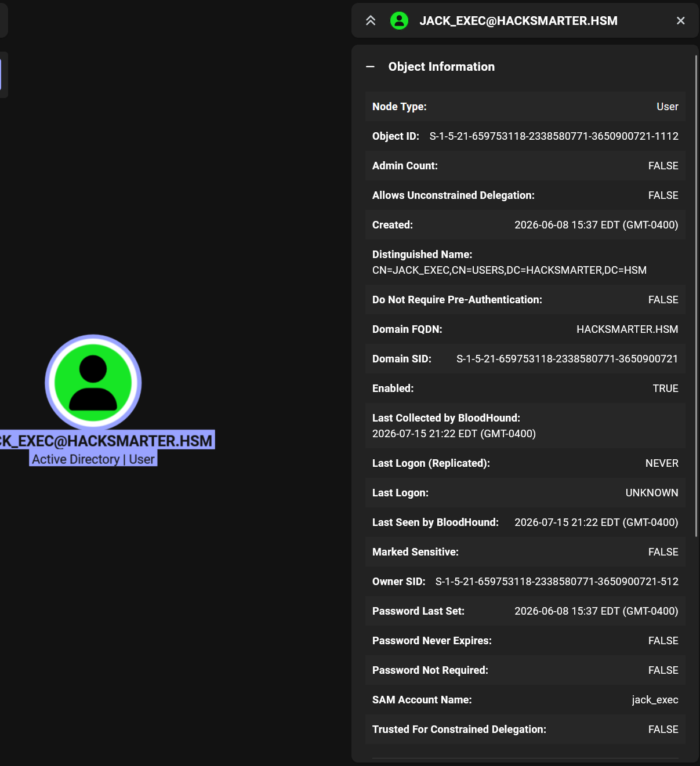This screenshot has width=700, height=766.
Task: Click the Password Last Set date
Action: pyautogui.click(x=596, y=611)
